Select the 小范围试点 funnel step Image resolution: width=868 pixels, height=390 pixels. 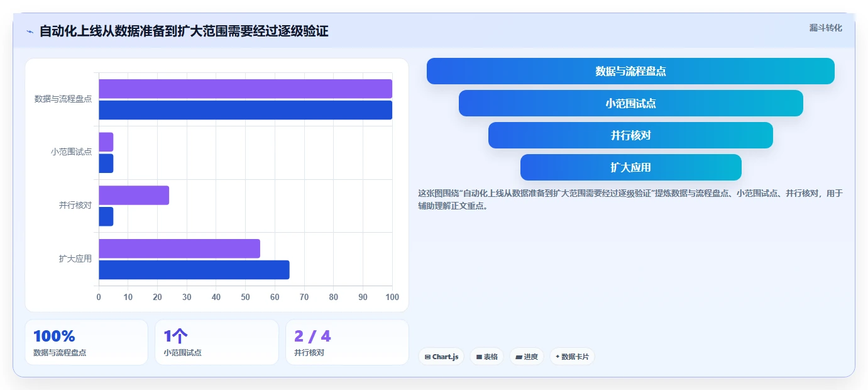point(630,103)
